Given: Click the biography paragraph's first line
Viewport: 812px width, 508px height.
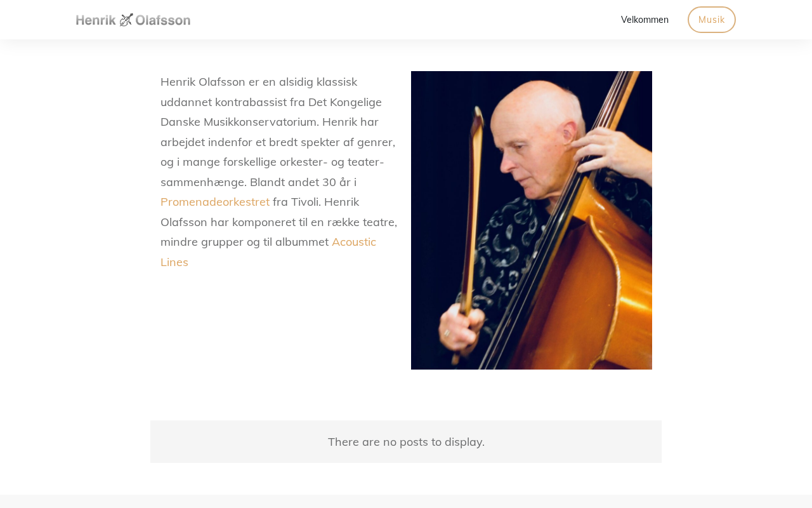Looking at the screenshot, I should [259, 82].
